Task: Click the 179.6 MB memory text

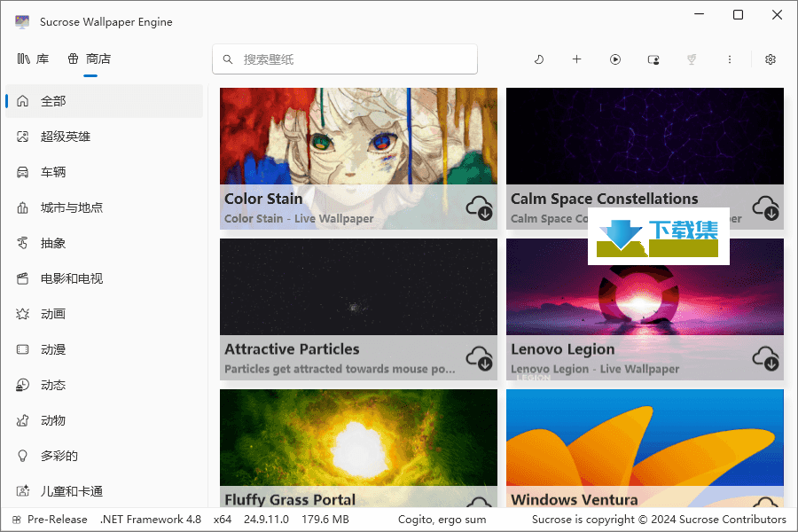Action: coord(325,520)
